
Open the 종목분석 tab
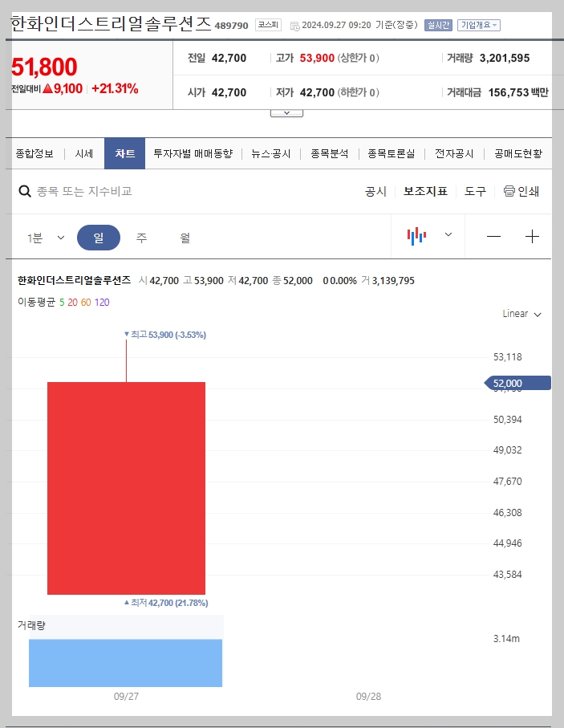pos(329,153)
